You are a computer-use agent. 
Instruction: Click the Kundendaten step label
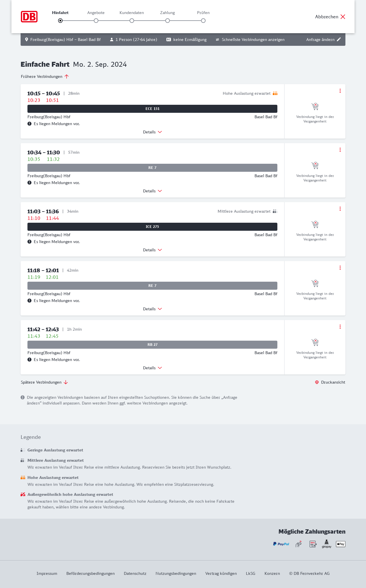coord(132,13)
